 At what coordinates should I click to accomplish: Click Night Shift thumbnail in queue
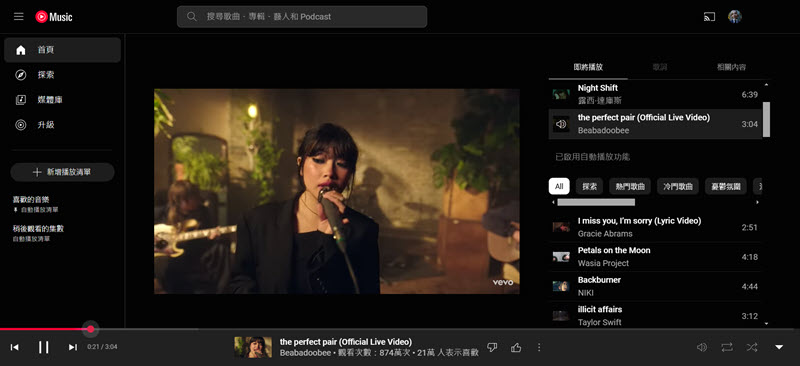tap(561, 94)
